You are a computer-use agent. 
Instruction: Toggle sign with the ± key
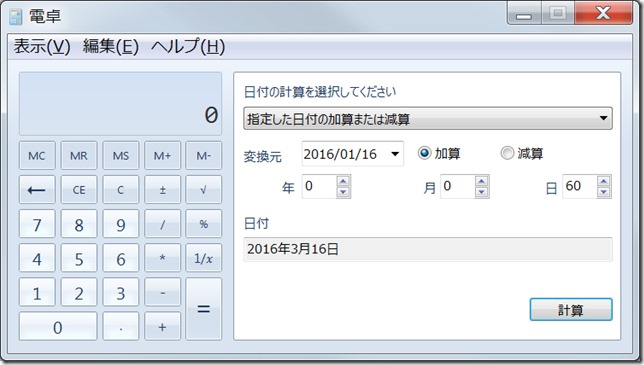162,190
